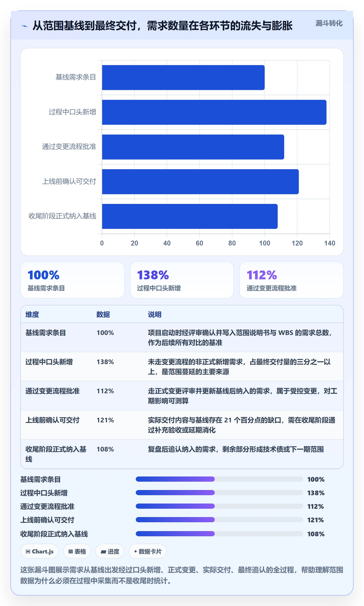Click the 100 tick on the chart axis
364x606 pixels.
coord(265,243)
